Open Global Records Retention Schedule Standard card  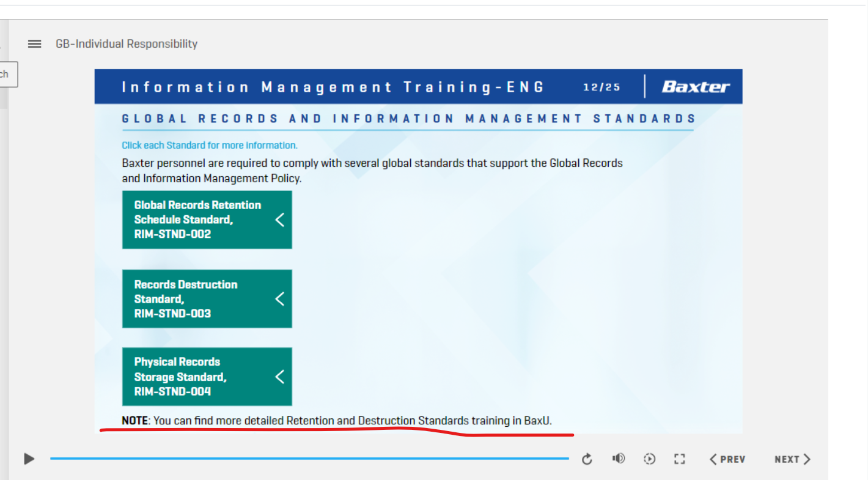[x=207, y=220]
